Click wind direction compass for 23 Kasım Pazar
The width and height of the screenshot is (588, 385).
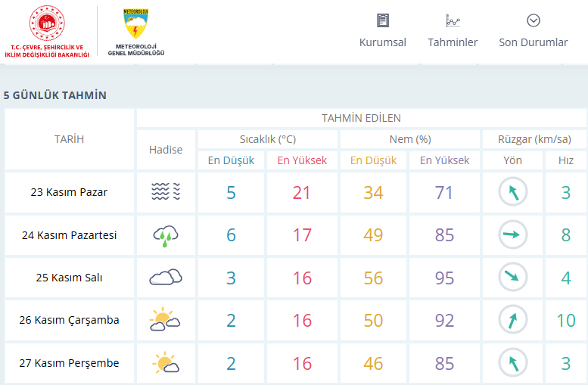pos(512,192)
